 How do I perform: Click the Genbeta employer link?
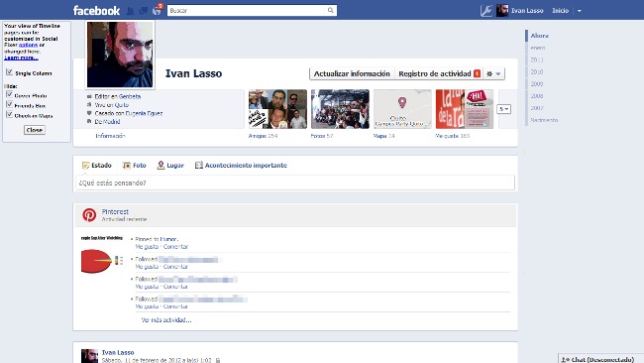[130, 96]
